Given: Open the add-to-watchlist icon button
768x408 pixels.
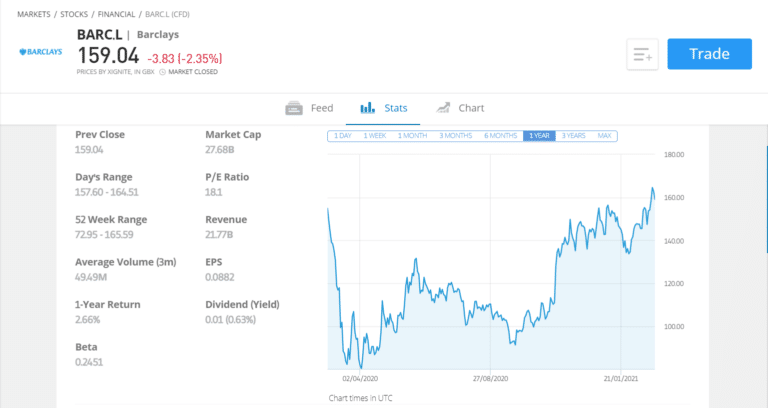Looking at the screenshot, I should coord(642,54).
